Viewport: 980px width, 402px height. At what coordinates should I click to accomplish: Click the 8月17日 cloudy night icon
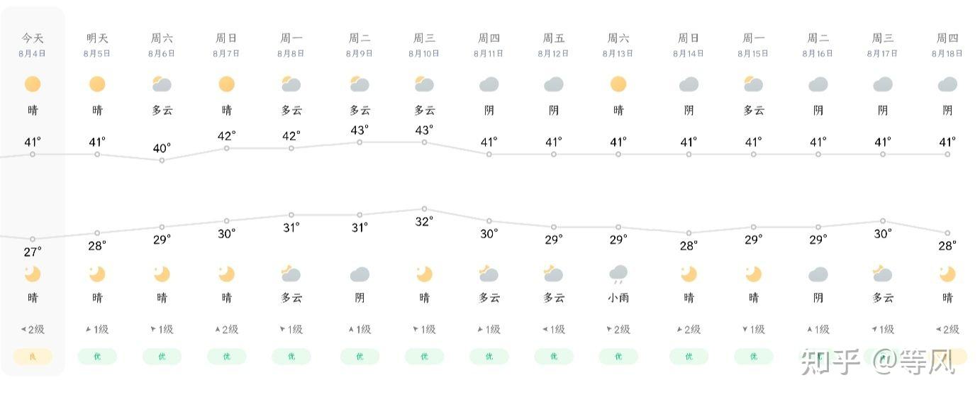click(x=882, y=274)
